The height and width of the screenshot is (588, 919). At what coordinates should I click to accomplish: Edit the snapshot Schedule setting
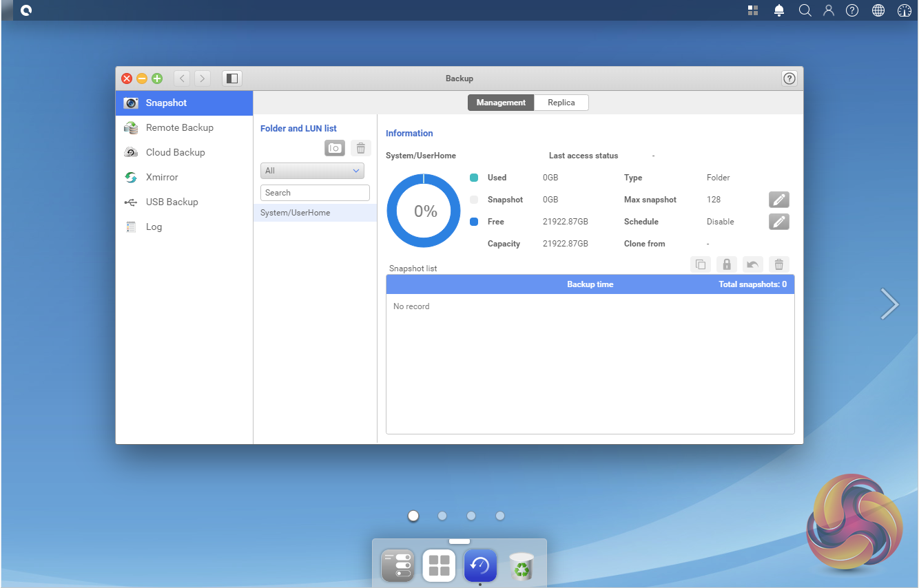778,222
